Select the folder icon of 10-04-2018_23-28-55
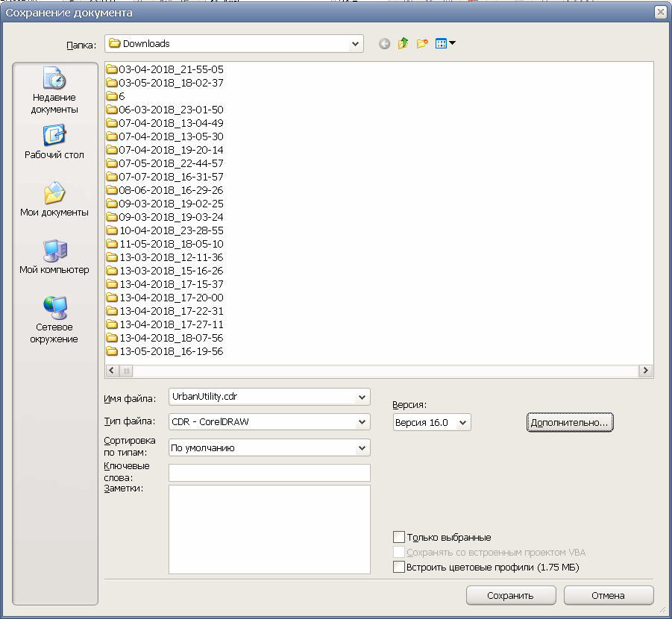Viewport: 672px width, 619px height. click(112, 230)
